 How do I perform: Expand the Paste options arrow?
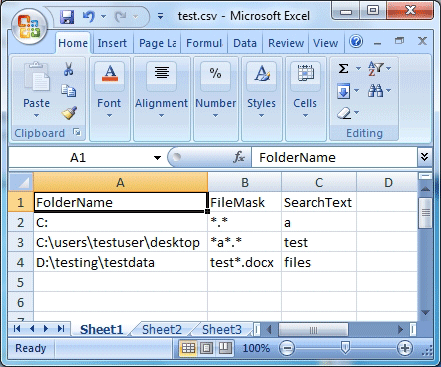[x=36, y=116]
